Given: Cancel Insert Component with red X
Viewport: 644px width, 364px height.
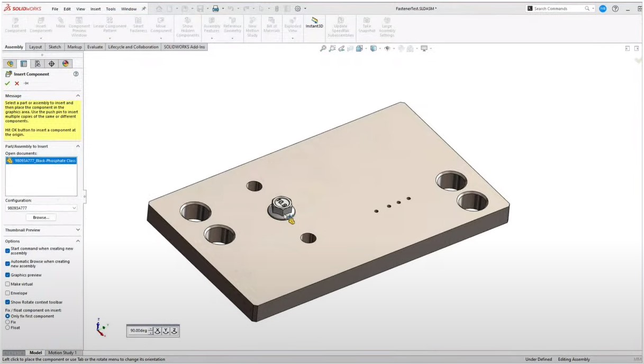Looking at the screenshot, I should pos(17,83).
